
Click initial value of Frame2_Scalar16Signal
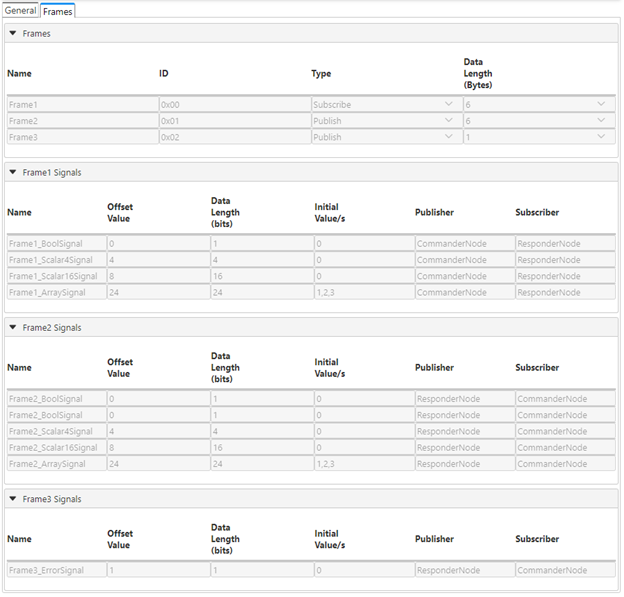tap(365, 448)
